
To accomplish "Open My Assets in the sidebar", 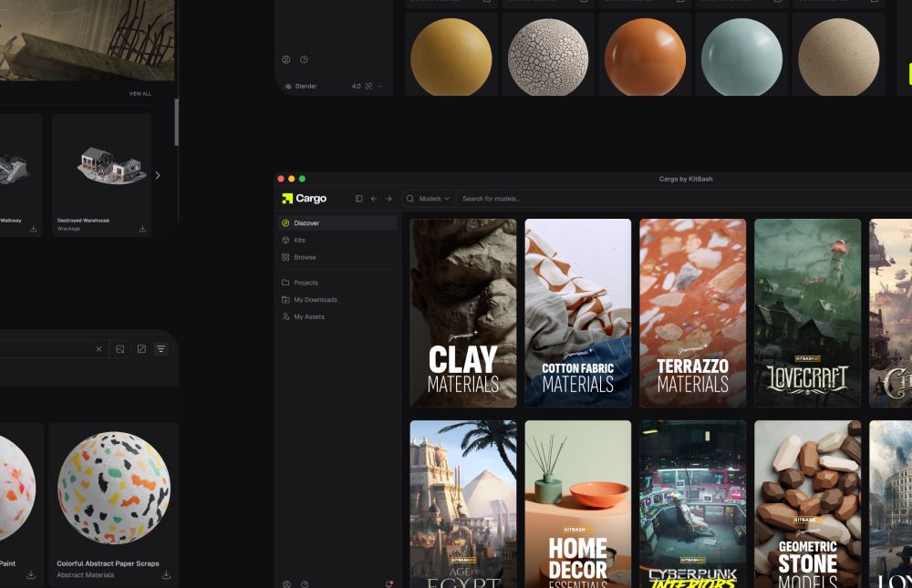I will [x=337, y=316].
